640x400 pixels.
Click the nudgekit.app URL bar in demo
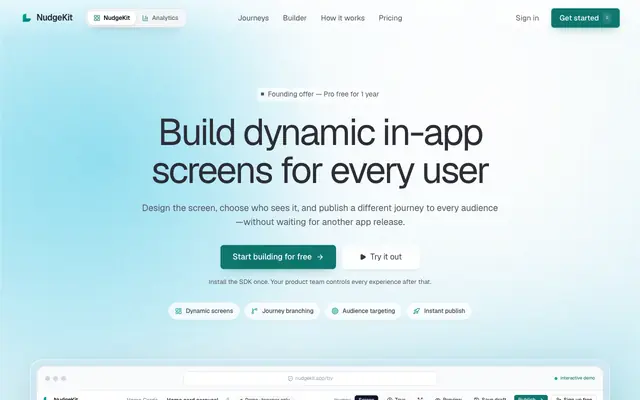310,378
